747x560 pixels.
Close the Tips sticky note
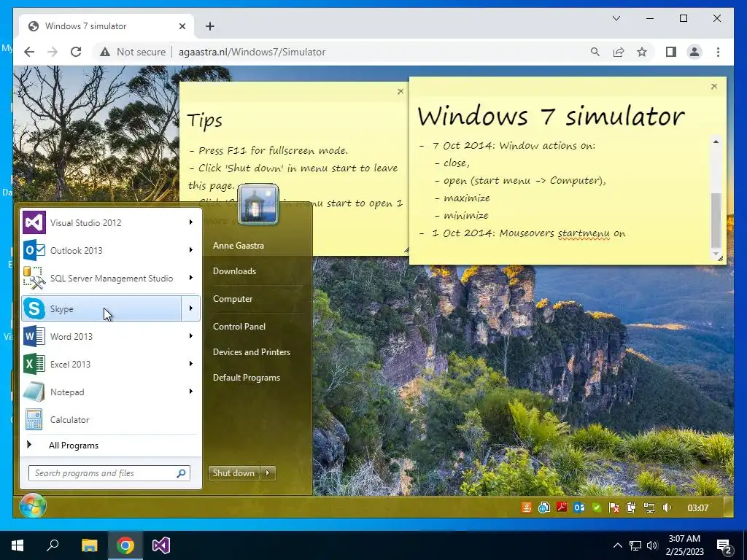(400, 91)
